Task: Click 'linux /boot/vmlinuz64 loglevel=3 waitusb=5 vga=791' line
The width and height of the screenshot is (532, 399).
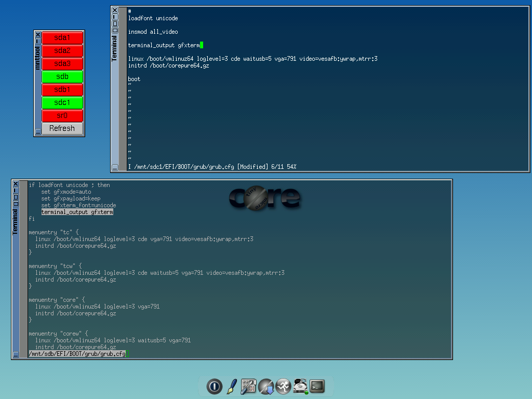Action: [x=113, y=340]
